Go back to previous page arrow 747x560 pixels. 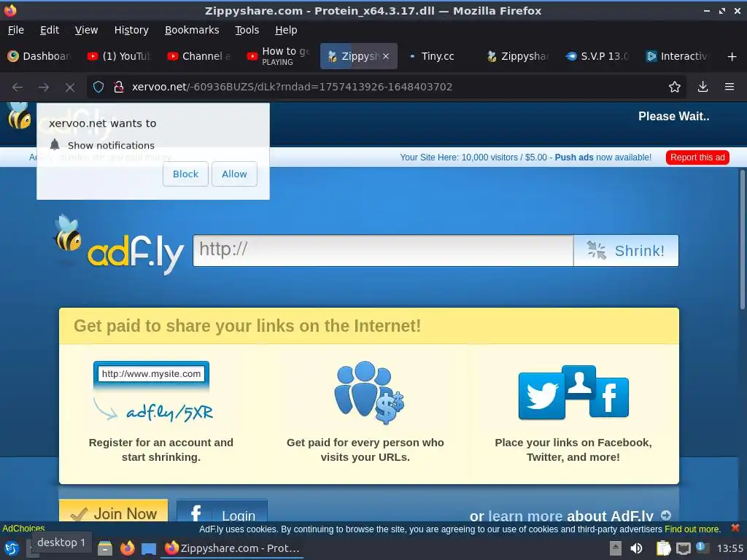click(18, 87)
